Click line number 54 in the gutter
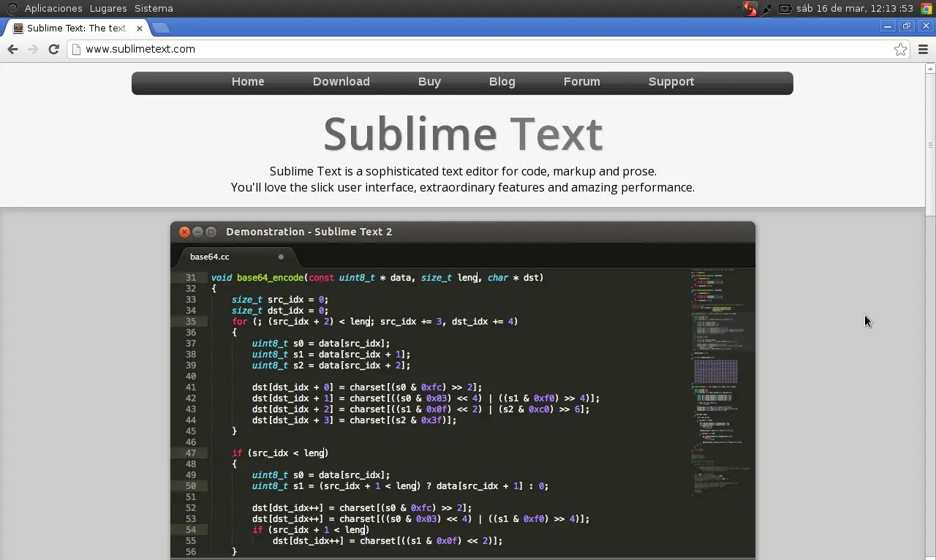This screenshot has height=560, width=936. coord(191,530)
